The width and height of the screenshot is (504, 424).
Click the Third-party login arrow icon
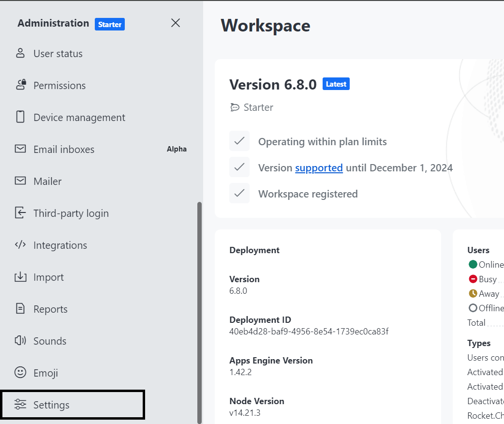click(20, 212)
